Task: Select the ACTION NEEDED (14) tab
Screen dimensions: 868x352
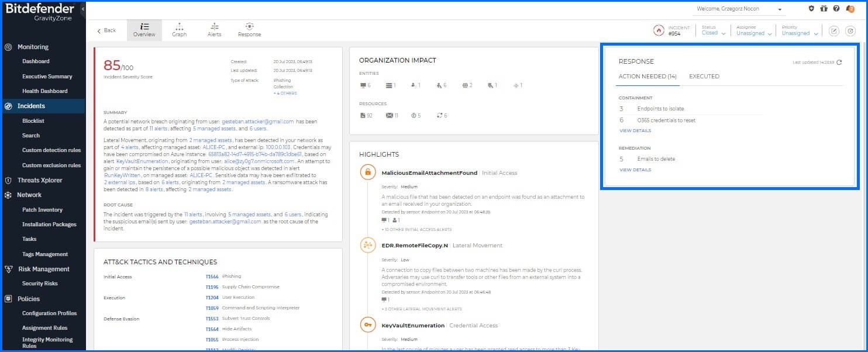Action: pyautogui.click(x=647, y=77)
